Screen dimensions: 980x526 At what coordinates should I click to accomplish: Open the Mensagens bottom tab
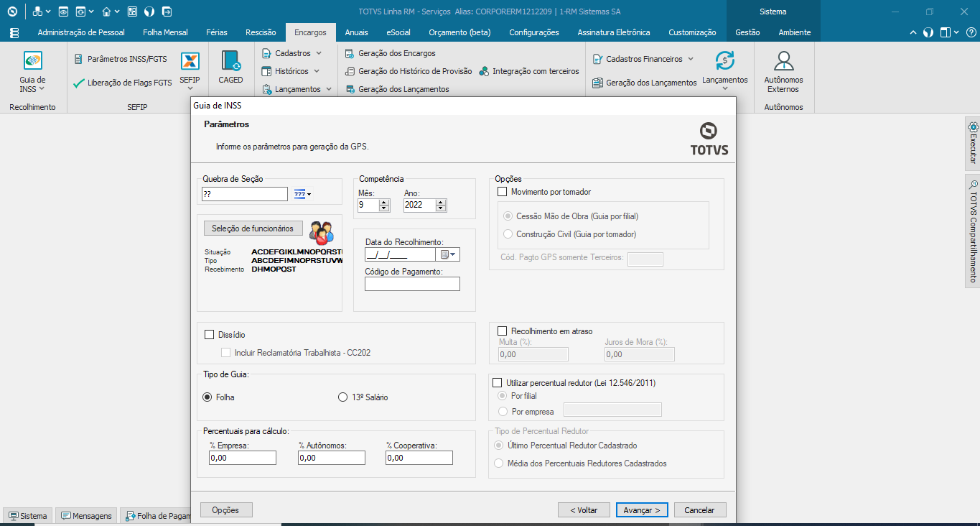(86, 516)
